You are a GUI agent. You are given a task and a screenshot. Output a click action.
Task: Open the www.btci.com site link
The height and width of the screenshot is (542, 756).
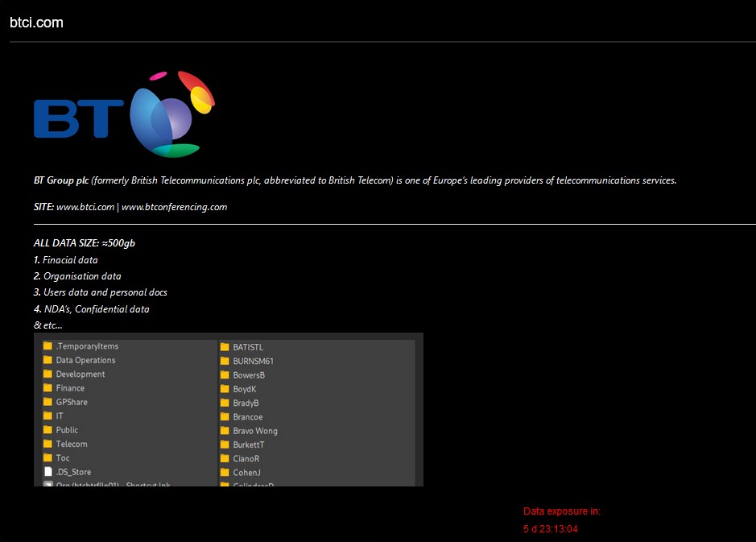tap(85, 207)
